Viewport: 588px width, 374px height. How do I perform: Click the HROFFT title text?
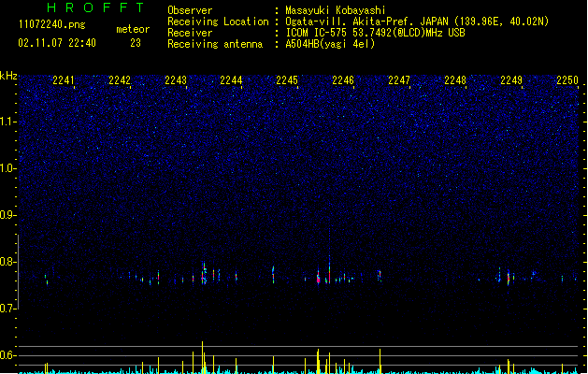tap(95, 7)
